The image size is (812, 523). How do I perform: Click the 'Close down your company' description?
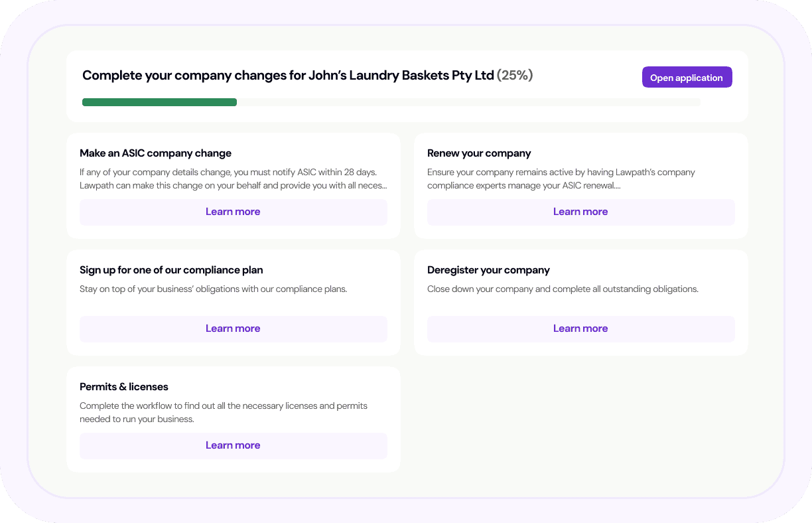[563, 289]
